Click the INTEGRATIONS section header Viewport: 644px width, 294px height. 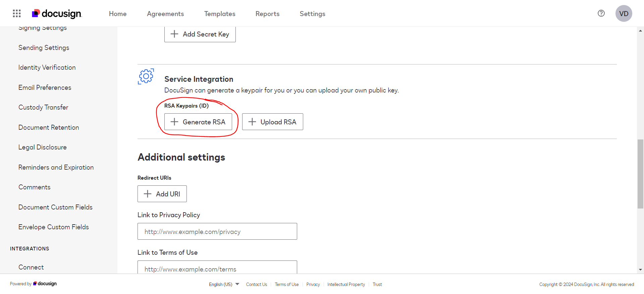[x=30, y=249]
